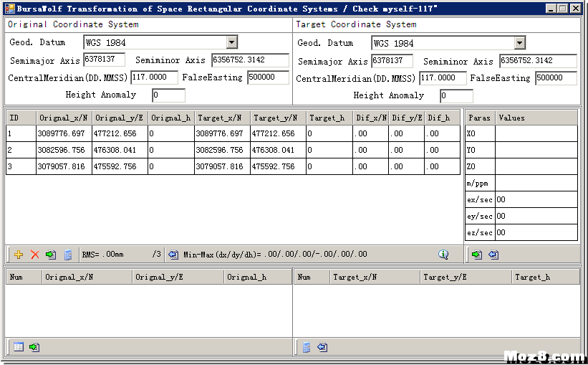Click Target_y/E header in bottom right table

(466, 277)
